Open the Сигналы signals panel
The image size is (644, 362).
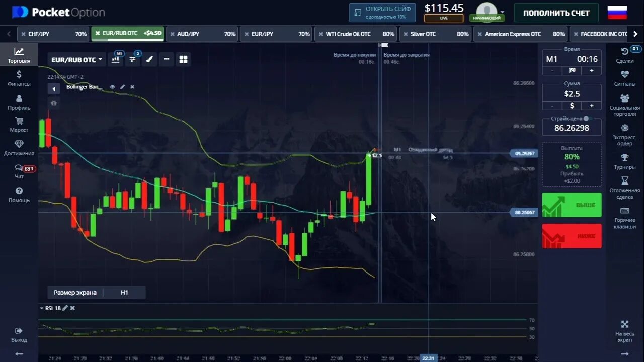click(x=625, y=78)
